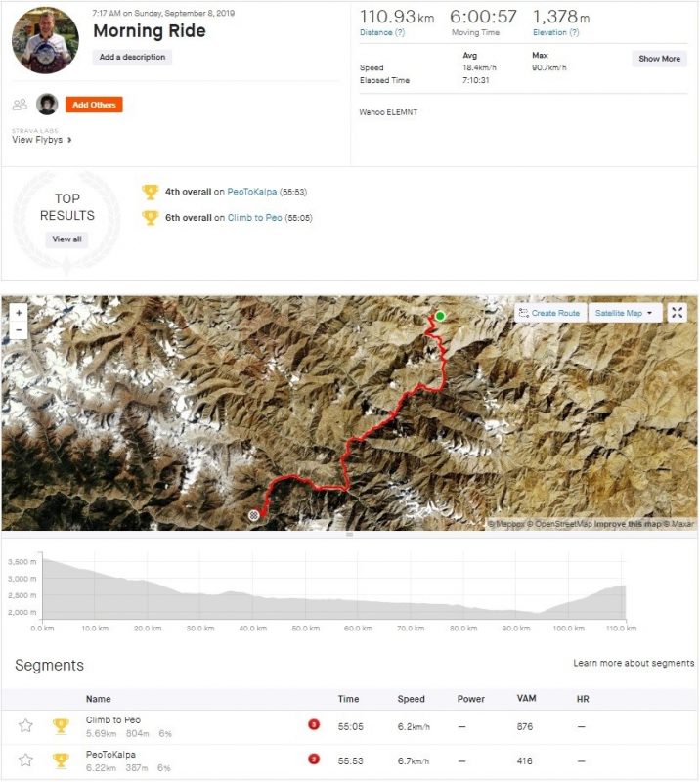This screenshot has width=700, height=782.
Task: Open the Satellite Map dropdown
Action: pyautogui.click(x=626, y=313)
